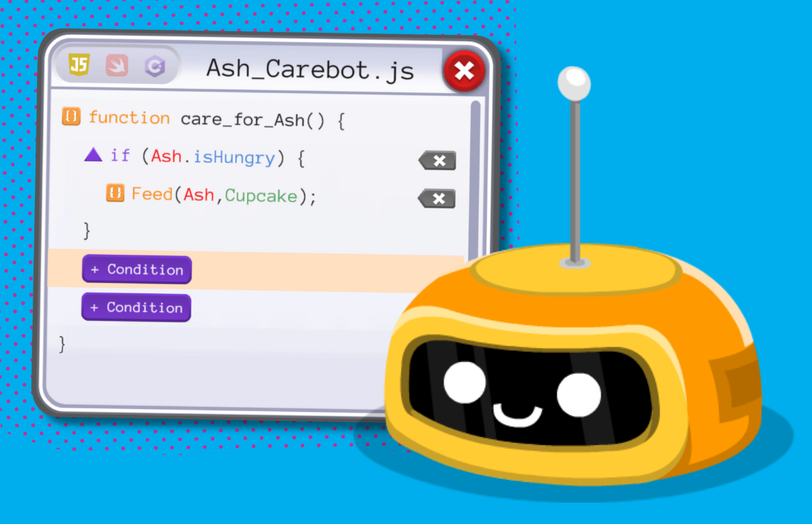Click the antenna tip on the robot
The height and width of the screenshot is (524, 812).
point(574,82)
